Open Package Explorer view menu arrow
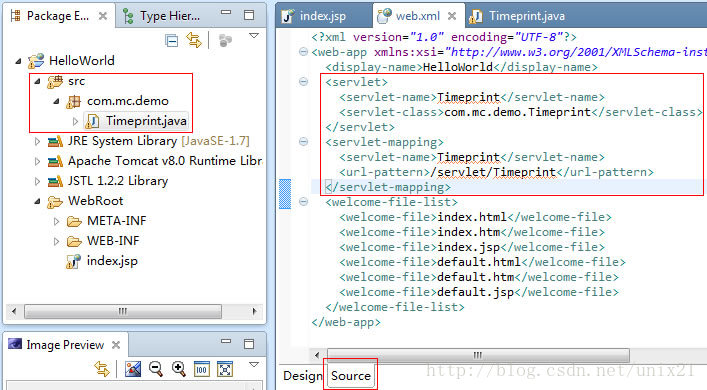 [254, 36]
